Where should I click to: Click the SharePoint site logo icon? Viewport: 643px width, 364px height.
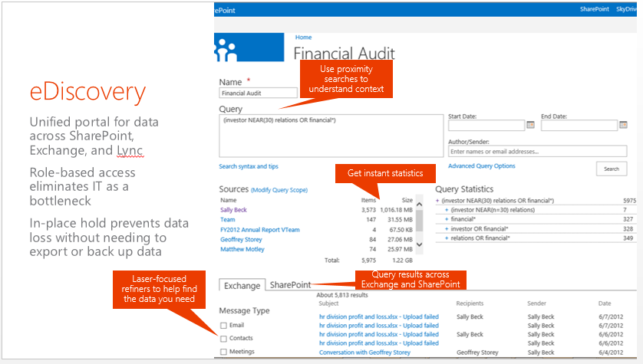[x=227, y=49]
